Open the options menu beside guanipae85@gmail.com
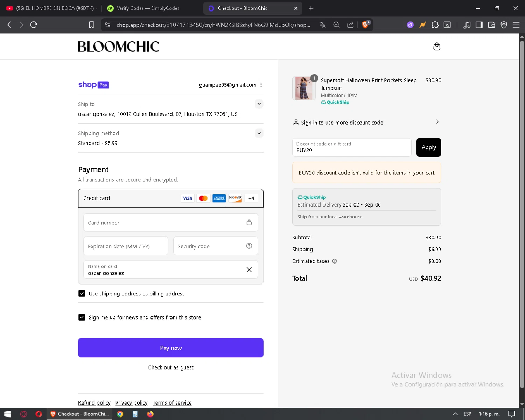 coord(261,85)
